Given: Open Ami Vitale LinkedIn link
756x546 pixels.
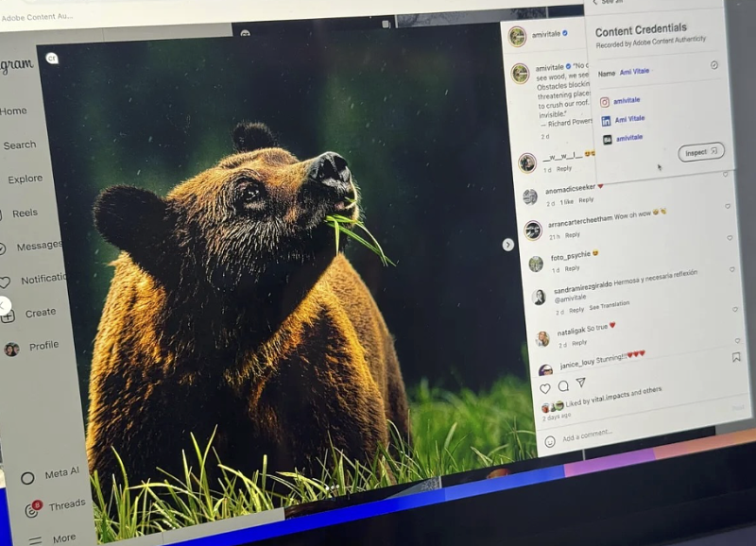Looking at the screenshot, I should coord(629,119).
